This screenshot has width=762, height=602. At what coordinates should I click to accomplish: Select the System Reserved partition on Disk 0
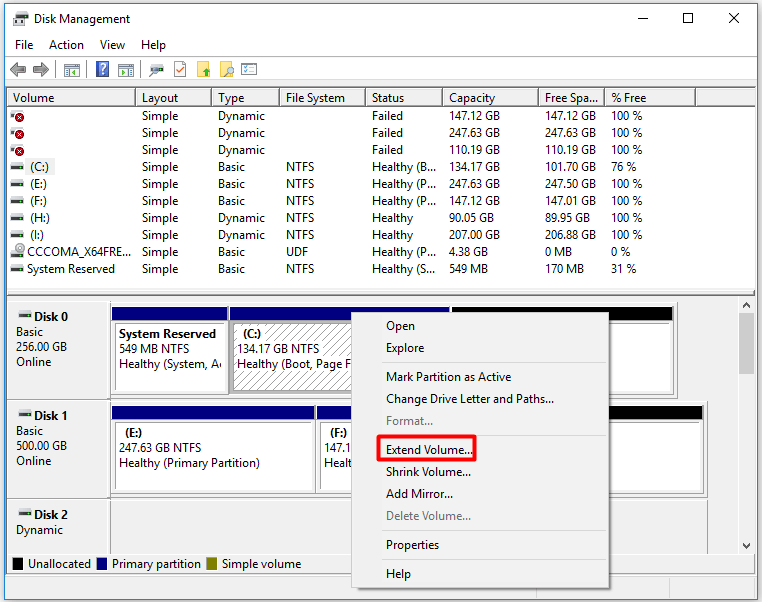pyautogui.click(x=170, y=350)
